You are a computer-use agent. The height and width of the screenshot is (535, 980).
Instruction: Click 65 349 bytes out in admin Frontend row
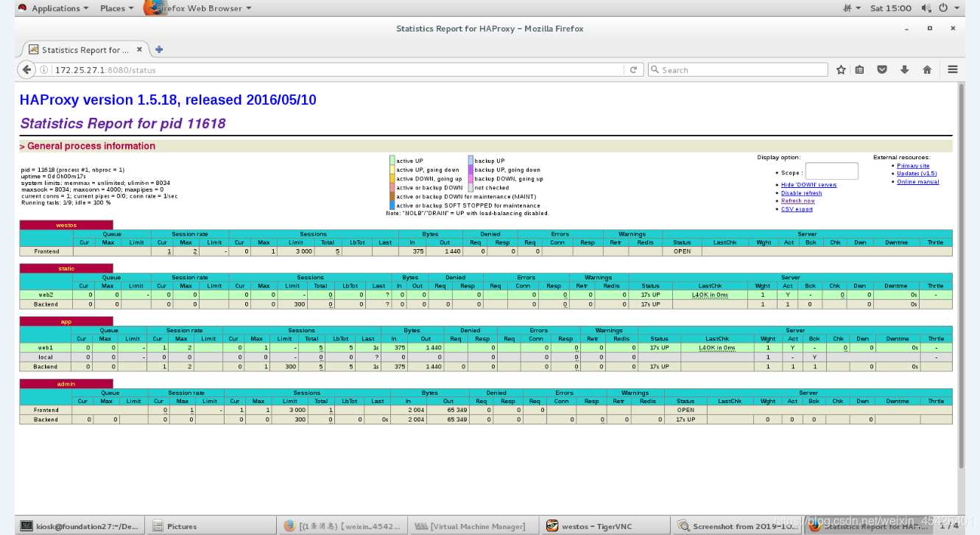(456, 410)
